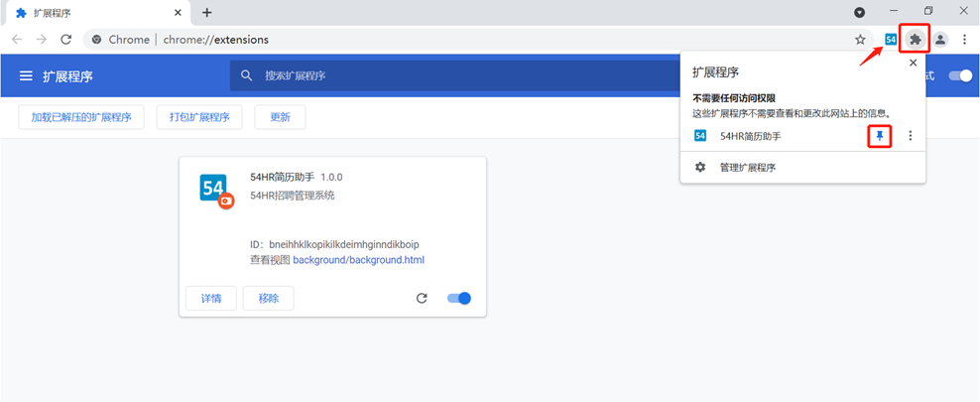980x402 pixels.
Task: Click 移除 to remove the extension
Action: coord(269,298)
